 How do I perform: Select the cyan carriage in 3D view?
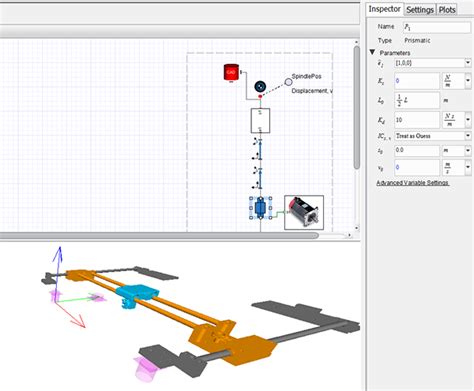coord(138,294)
